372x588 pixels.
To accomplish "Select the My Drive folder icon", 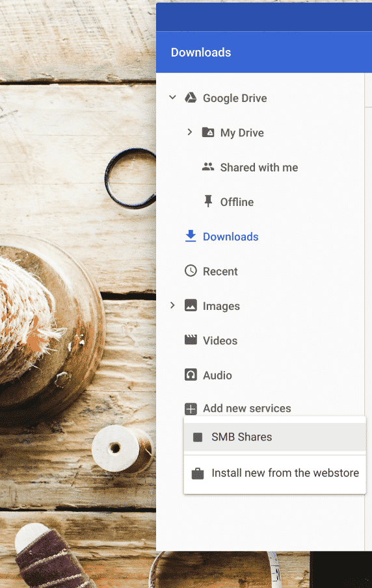I will [208, 133].
